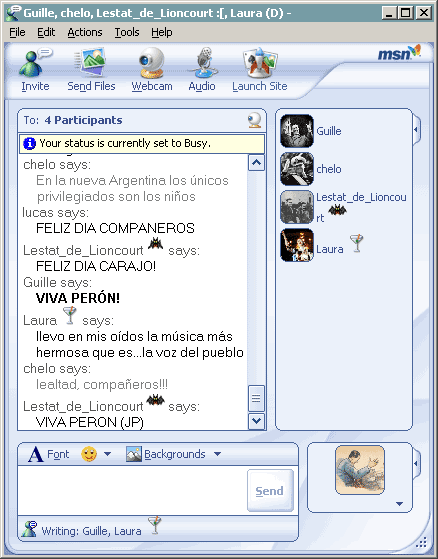Click my own display picture

click(360, 470)
